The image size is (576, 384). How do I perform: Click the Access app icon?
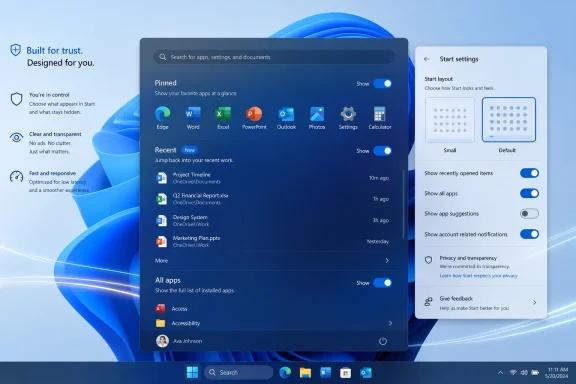coord(161,308)
